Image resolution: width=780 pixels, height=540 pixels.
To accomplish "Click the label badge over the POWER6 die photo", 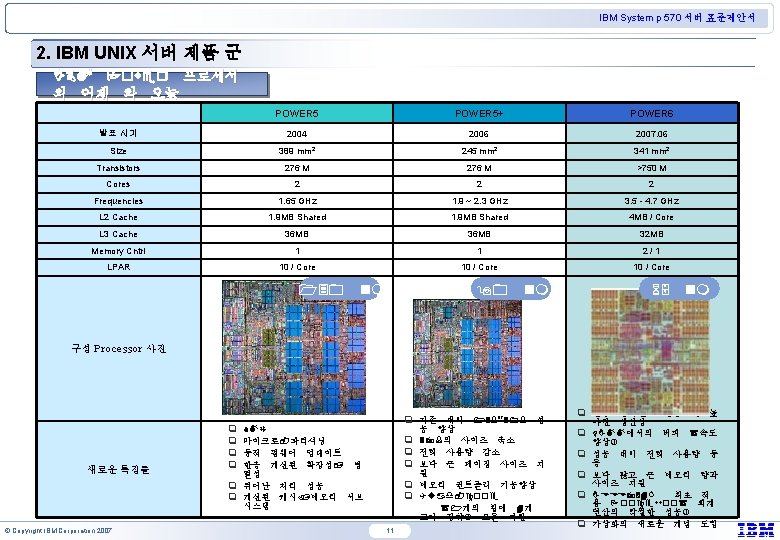I will click(680, 289).
